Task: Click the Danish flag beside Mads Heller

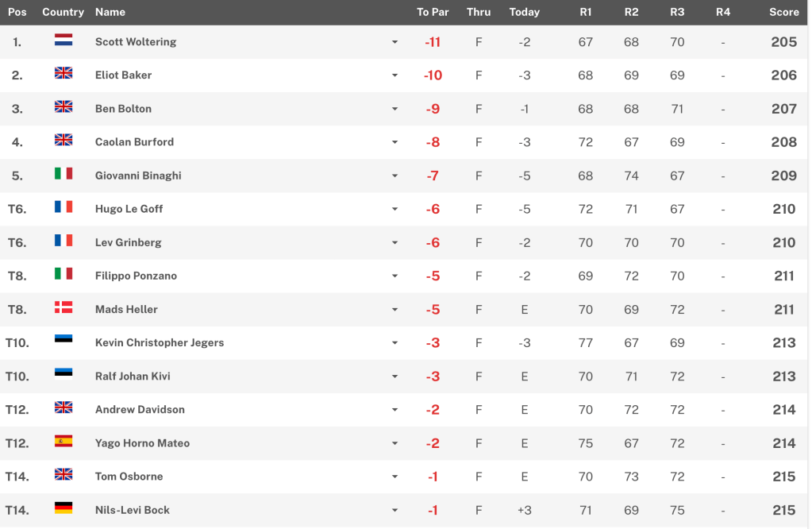Action: pos(63,308)
